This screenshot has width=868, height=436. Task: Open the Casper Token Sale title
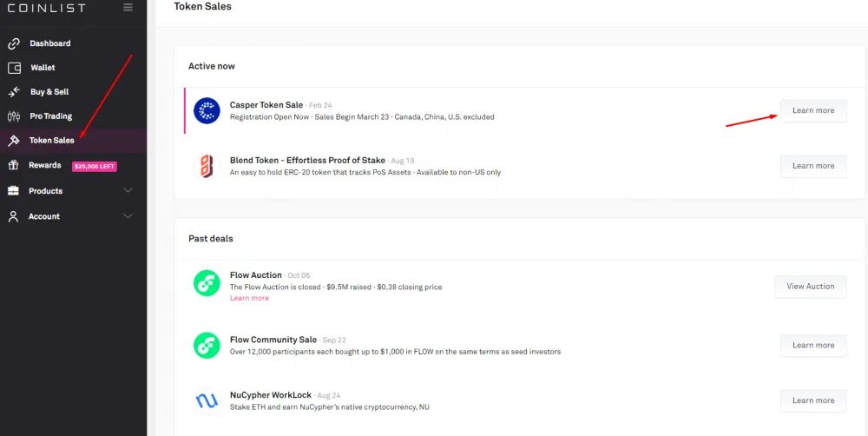266,105
